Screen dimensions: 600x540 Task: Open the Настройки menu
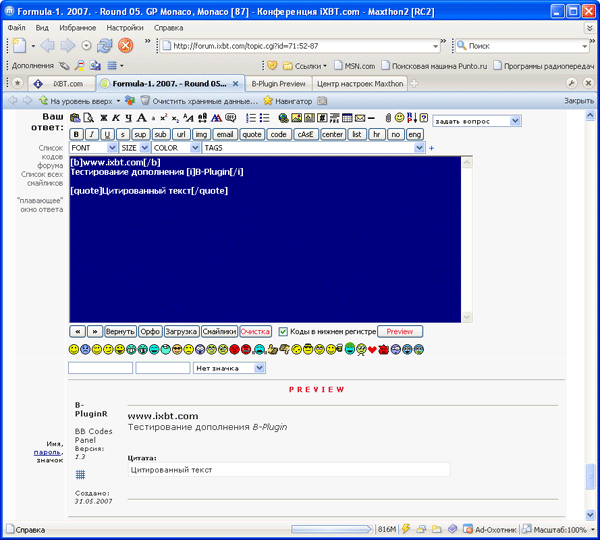coord(125,28)
